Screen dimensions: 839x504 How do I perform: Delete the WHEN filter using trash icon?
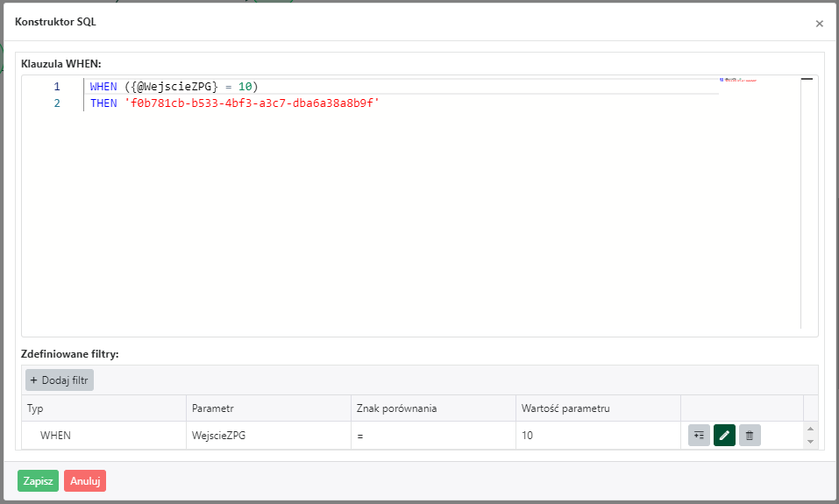click(750, 436)
